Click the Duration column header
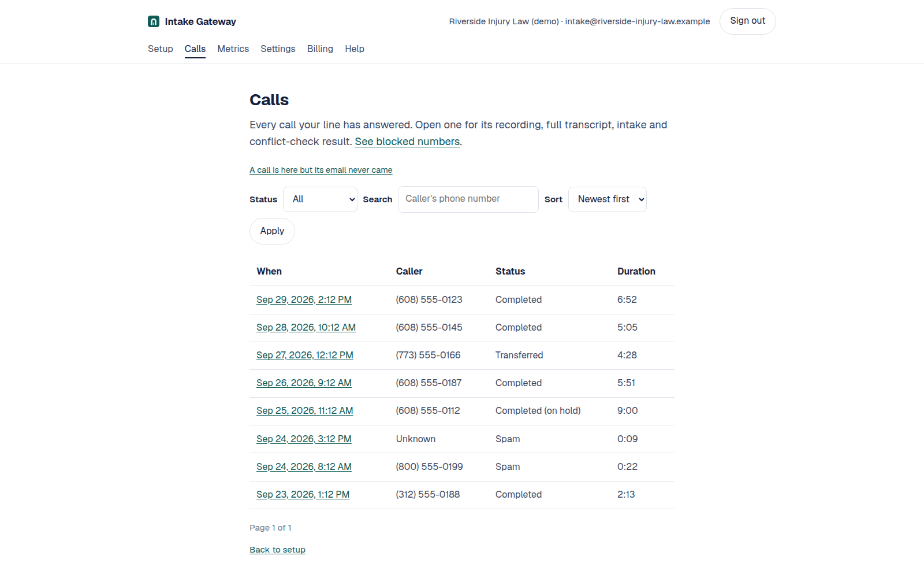This screenshot has height=578, width=924. pos(636,272)
